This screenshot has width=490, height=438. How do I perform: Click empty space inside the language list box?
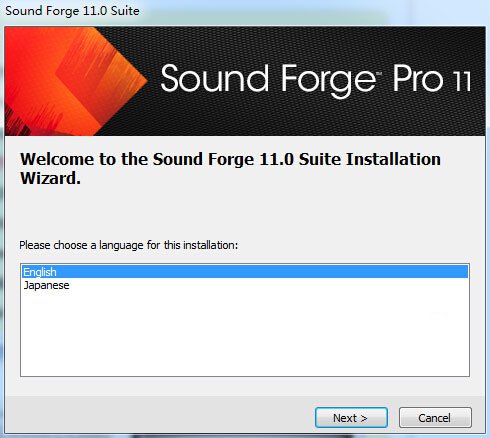pyautogui.click(x=245, y=333)
